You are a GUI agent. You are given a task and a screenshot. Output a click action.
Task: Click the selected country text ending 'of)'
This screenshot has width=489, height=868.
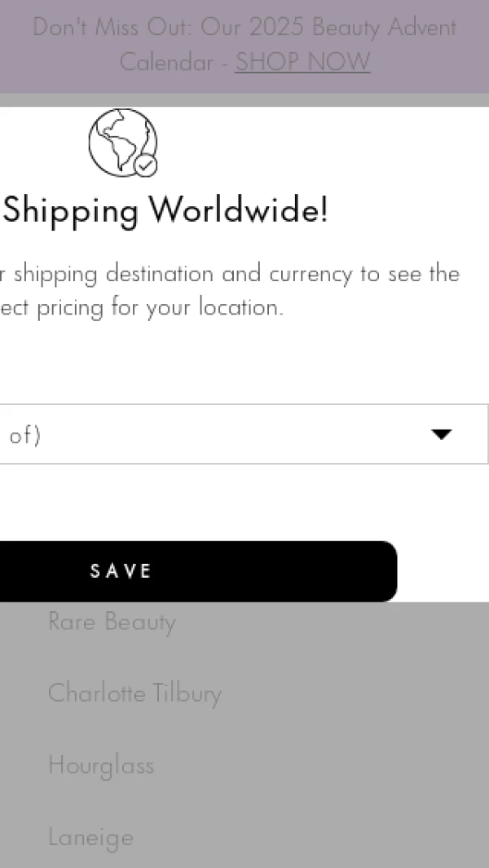tap(24, 435)
